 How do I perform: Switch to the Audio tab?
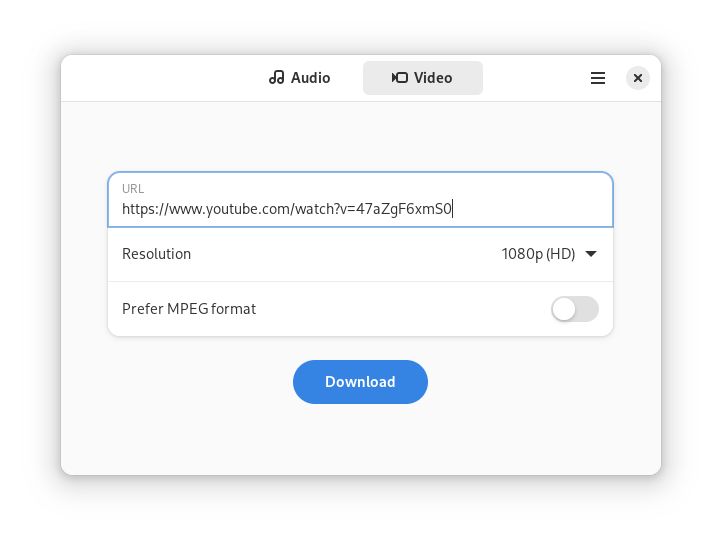pyautogui.click(x=300, y=78)
